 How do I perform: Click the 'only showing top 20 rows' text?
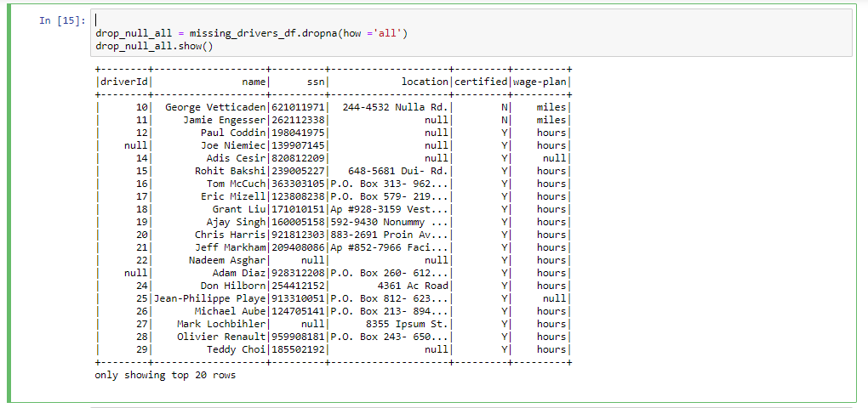pos(165,375)
